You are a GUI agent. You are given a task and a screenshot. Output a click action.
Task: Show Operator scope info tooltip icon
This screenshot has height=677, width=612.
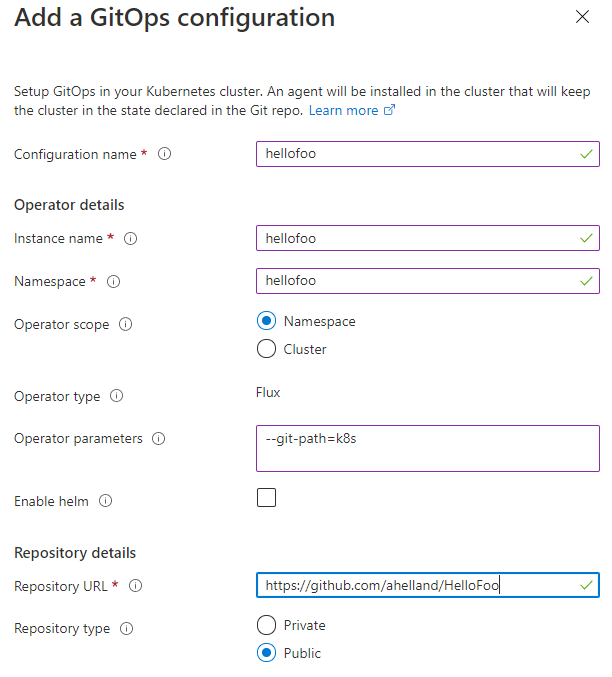(126, 324)
